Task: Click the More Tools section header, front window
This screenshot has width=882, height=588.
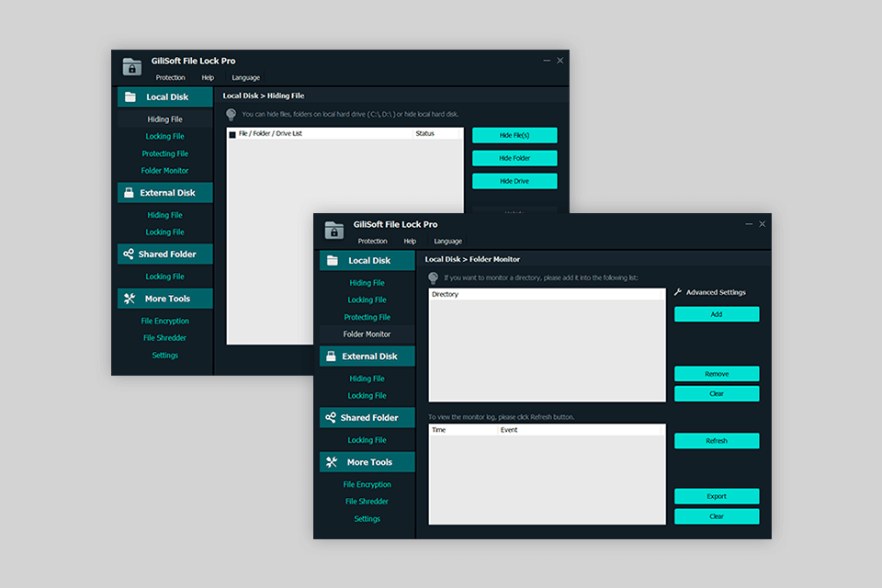Action: pyautogui.click(x=367, y=462)
